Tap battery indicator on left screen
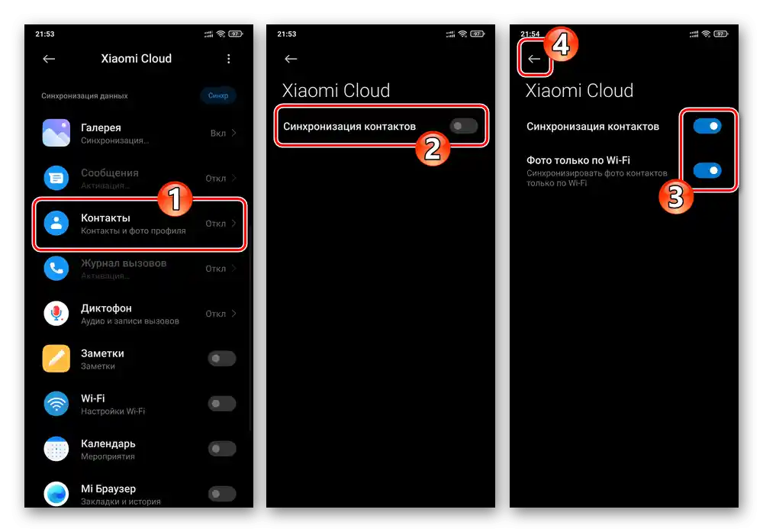Viewport: 763px width, 532px height. [236, 34]
